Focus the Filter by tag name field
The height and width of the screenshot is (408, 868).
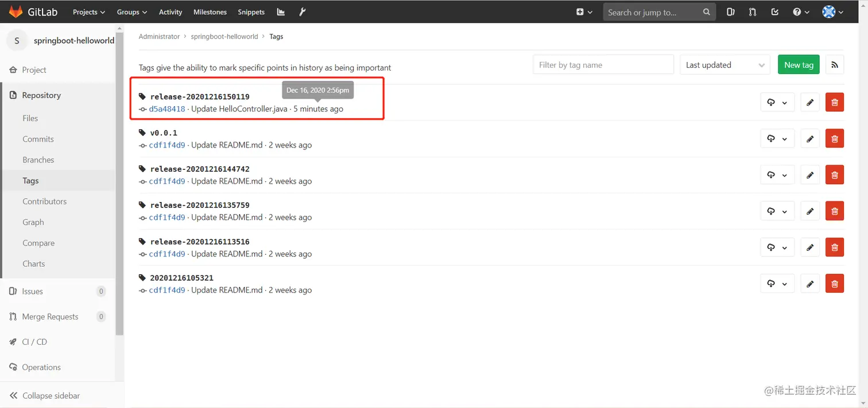coord(603,65)
